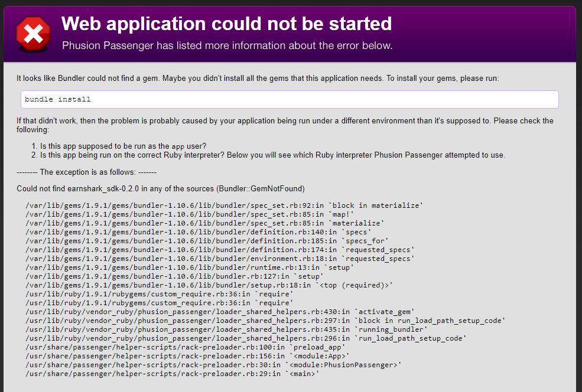Click the 'If that didn't work' paragraph
582x392 pixels.
[x=285, y=125]
